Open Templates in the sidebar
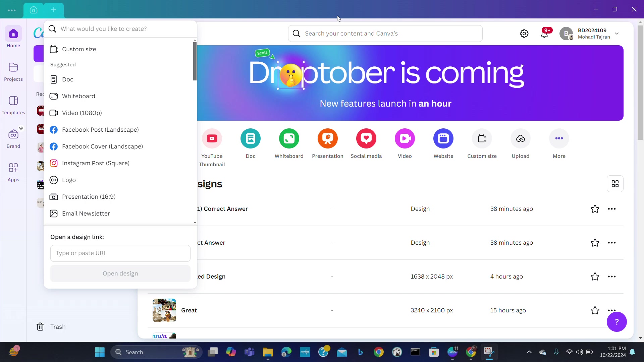 [13, 105]
